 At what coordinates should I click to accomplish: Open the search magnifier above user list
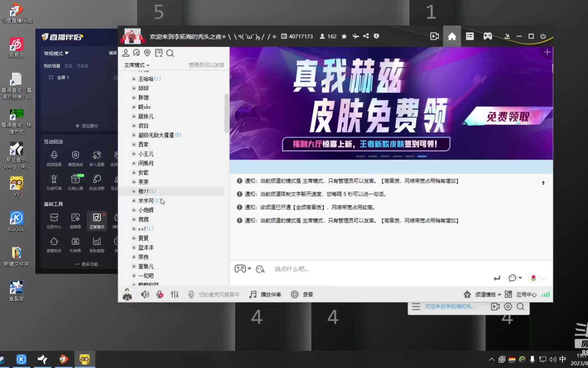[x=170, y=53]
